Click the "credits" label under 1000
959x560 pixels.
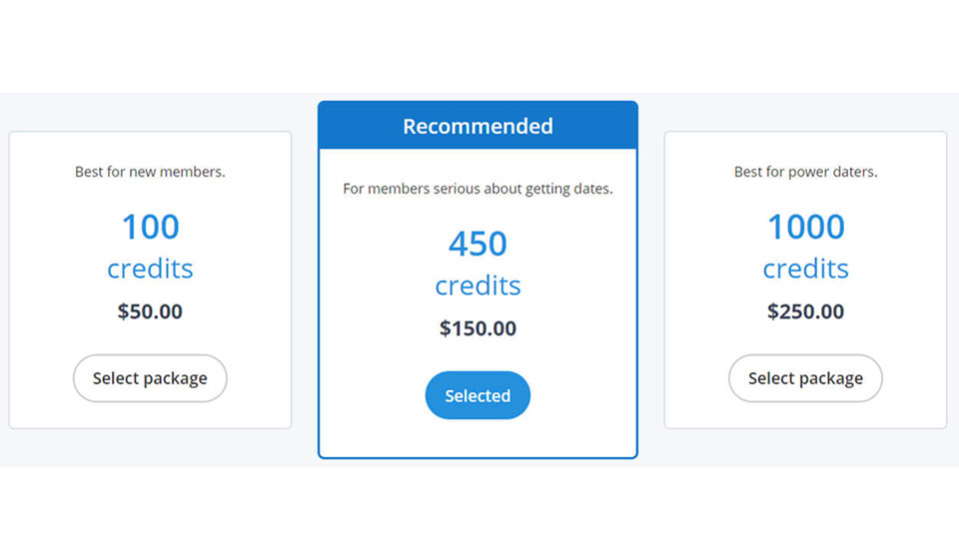tap(805, 269)
